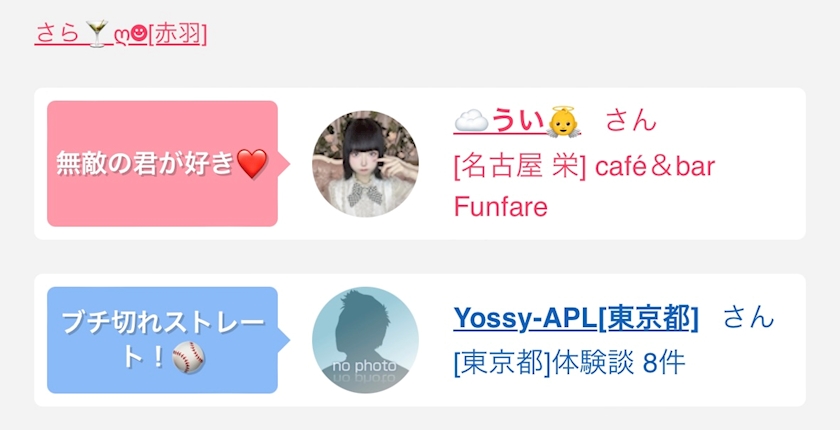The image size is (840, 430).
Task: Click the cocktail glass emoji in さら's name
Action: 98,34
